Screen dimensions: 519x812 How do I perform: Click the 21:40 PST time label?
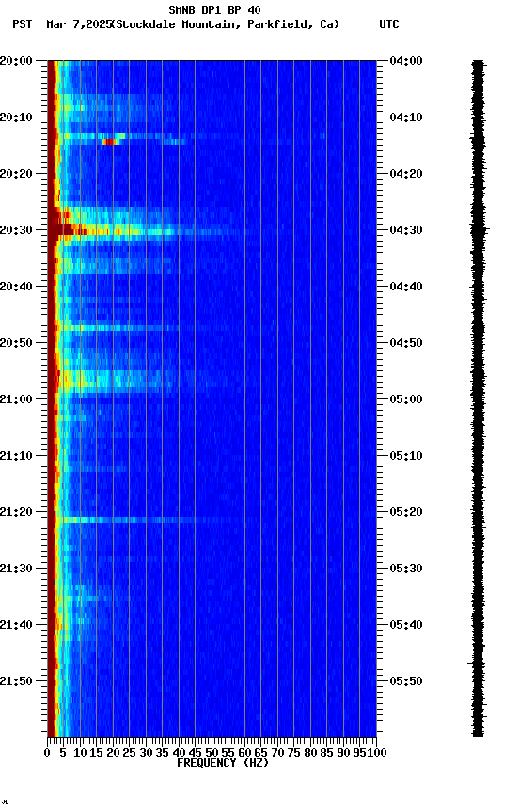16,626
